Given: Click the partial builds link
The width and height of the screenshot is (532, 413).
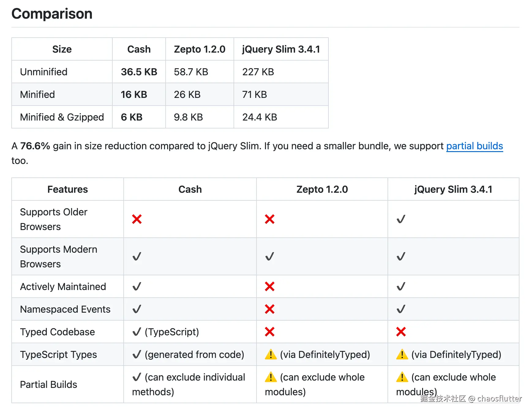Looking at the screenshot, I should click(x=474, y=146).
